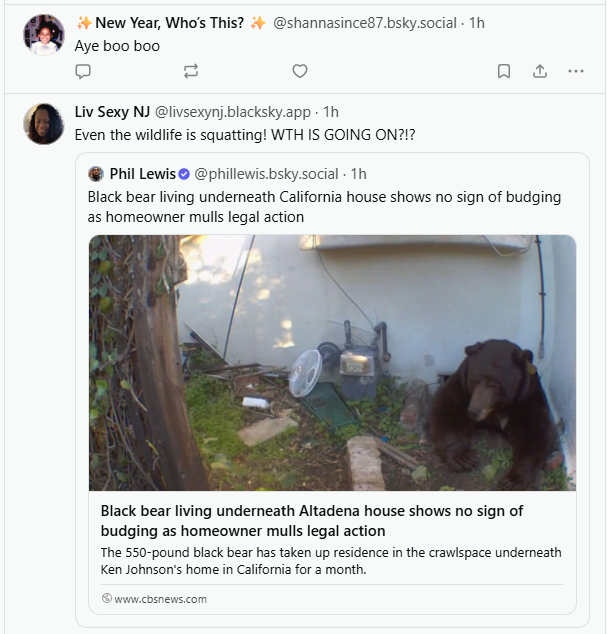
Task: Click Phil Lewis's small avatar in quoted post
Action: click(x=96, y=174)
